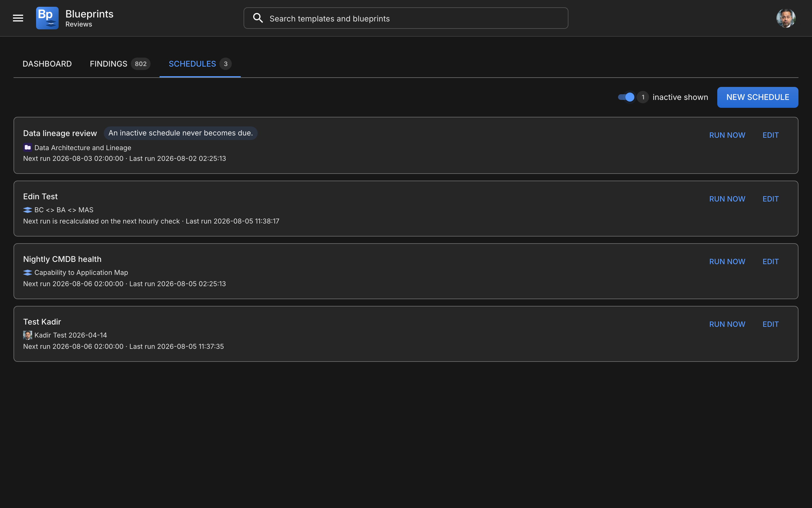Edit the Test Kadir schedule
Viewport: 812px width, 508px height.
pos(770,324)
